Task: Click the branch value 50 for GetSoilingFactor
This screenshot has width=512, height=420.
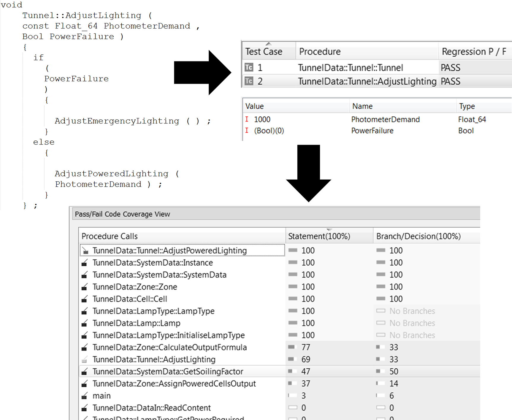Action: click(394, 371)
